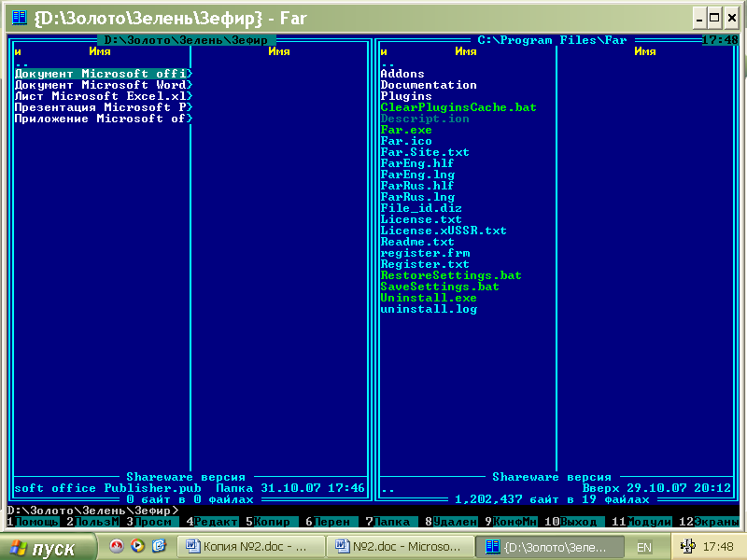Select uninstall.log file
Image resolution: width=747 pixels, height=560 pixels.
(x=429, y=309)
